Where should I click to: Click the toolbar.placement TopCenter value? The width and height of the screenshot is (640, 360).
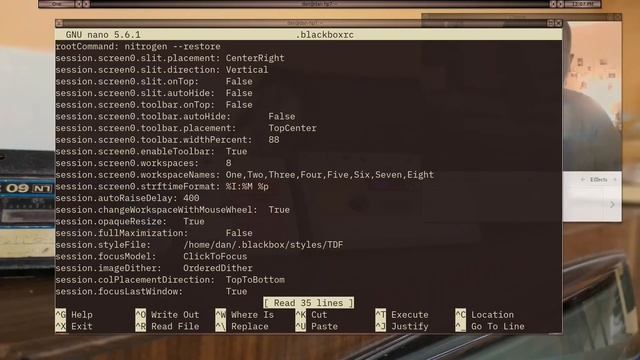pos(292,128)
